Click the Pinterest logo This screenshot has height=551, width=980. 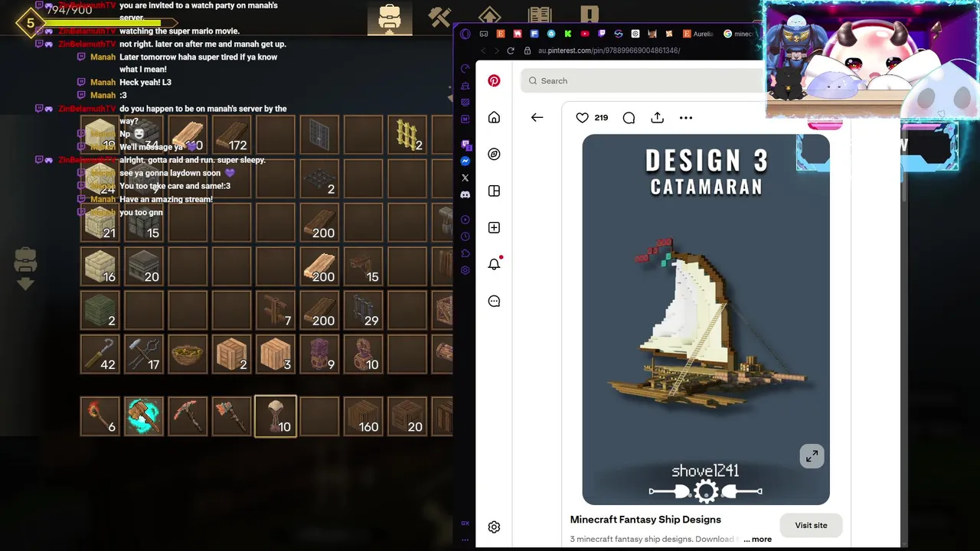tap(494, 80)
